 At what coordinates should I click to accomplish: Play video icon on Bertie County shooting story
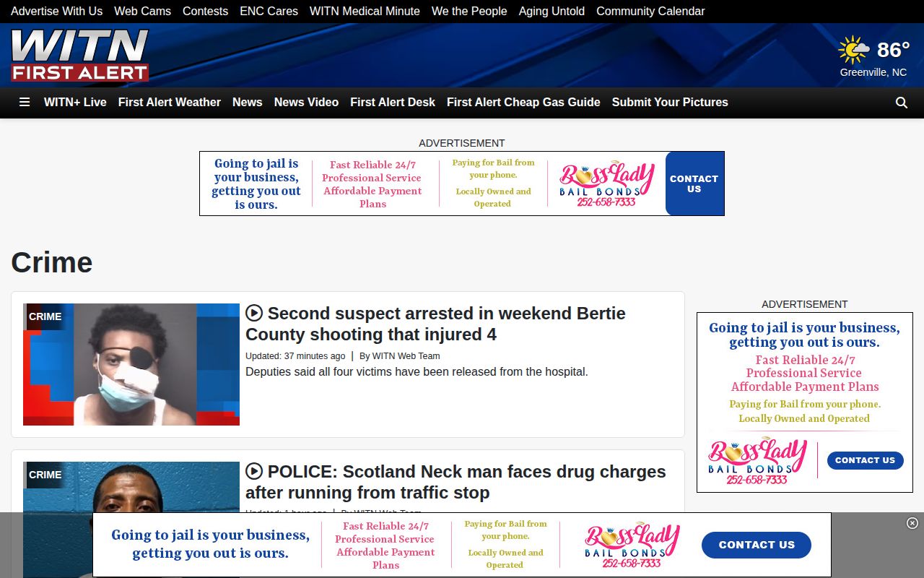(x=254, y=313)
